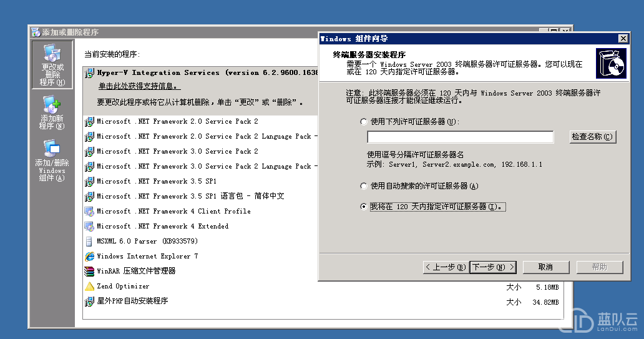644x339 pixels.
Task: Close the Windows 组件向导 dialog
Action: click(623, 39)
